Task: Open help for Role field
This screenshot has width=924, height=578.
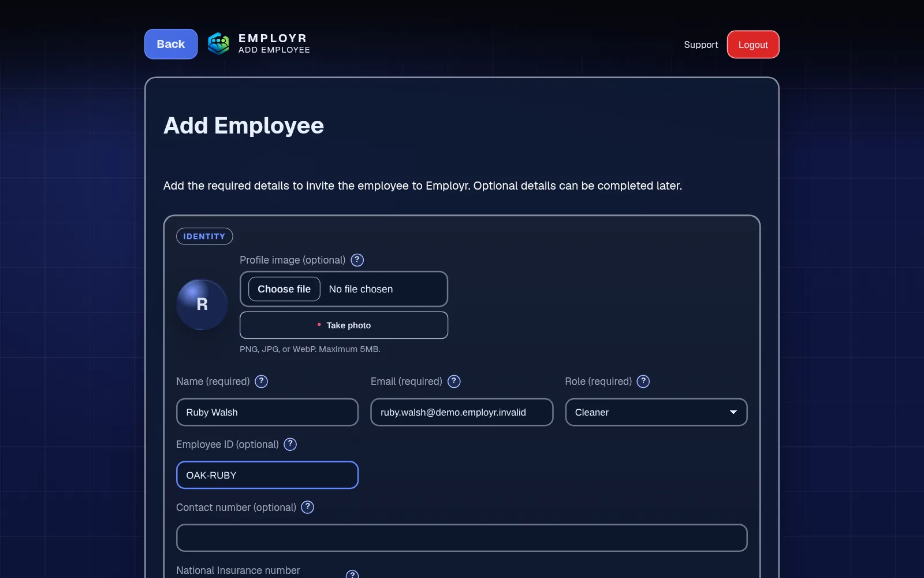Action: [643, 381]
